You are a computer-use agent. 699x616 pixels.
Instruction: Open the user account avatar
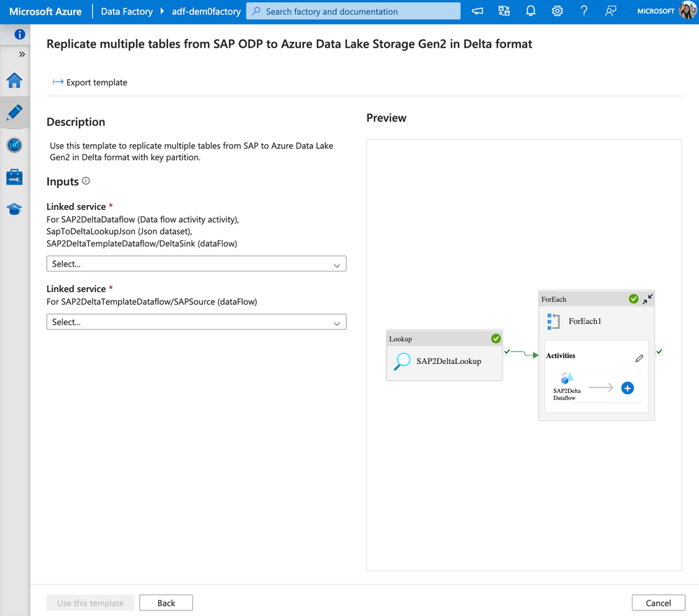[687, 10]
